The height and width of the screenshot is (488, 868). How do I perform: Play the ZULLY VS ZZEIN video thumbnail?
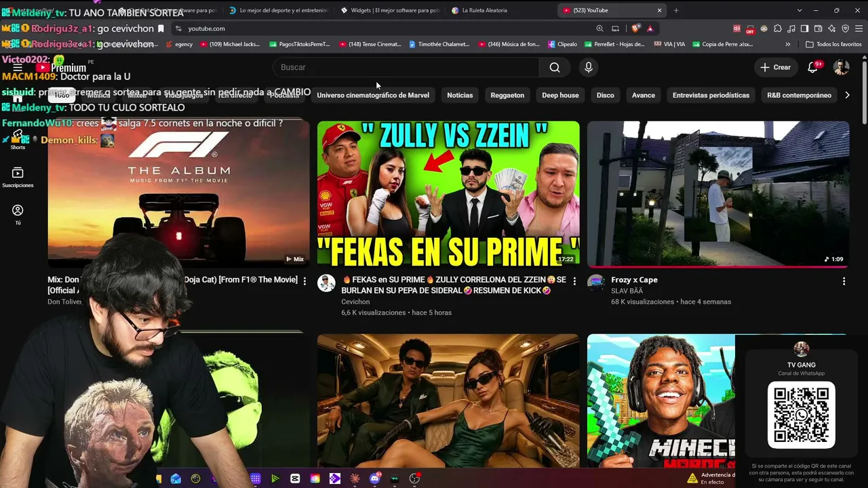pos(448,194)
